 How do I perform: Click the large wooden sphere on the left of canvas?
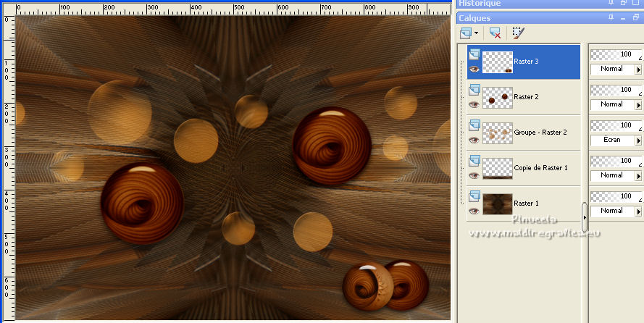point(142,203)
